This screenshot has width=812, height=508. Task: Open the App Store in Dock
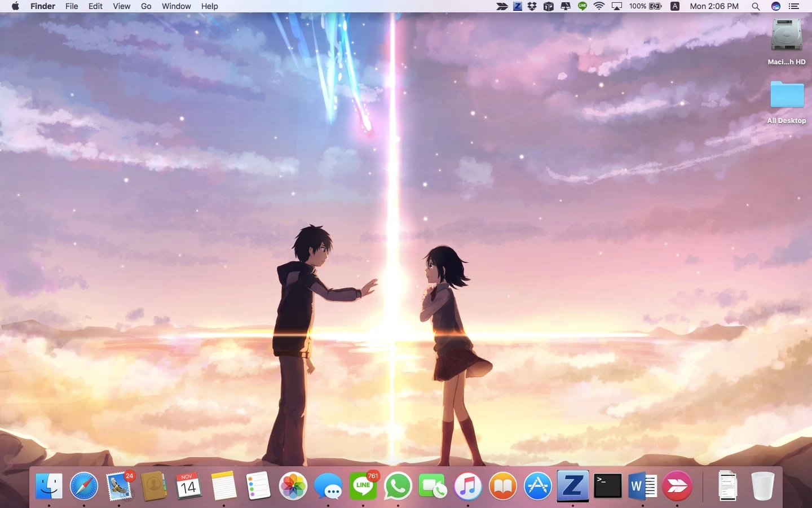click(x=538, y=486)
